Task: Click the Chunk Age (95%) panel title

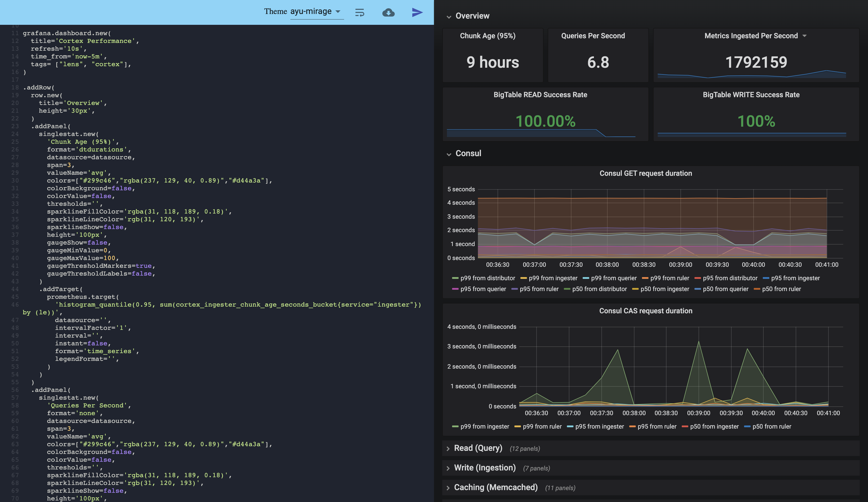Action: click(x=487, y=36)
